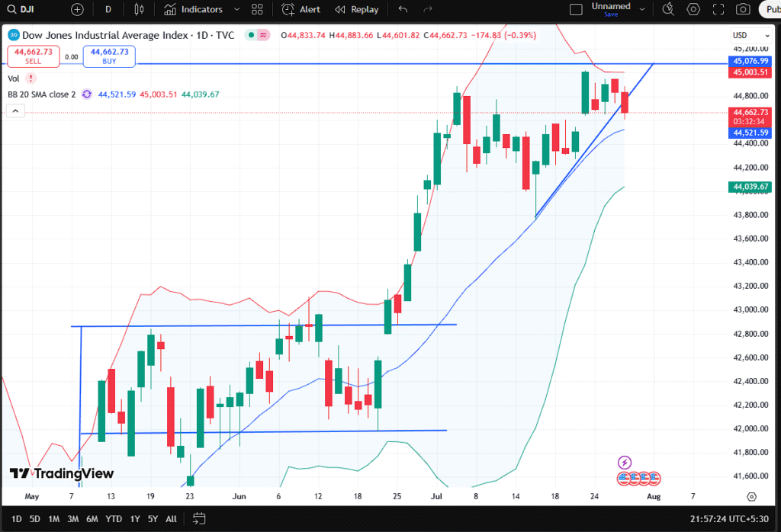Click the 45,003.51 upper band price label
The width and height of the screenshot is (781, 532).
(x=750, y=72)
